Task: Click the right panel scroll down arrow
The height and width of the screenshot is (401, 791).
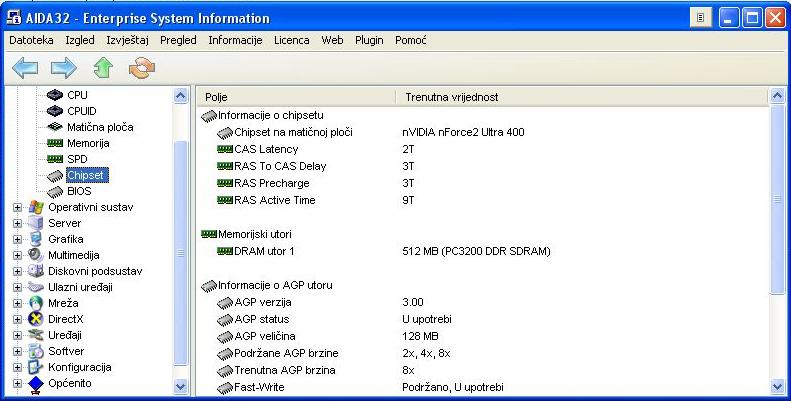Action: [x=777, y=386]
